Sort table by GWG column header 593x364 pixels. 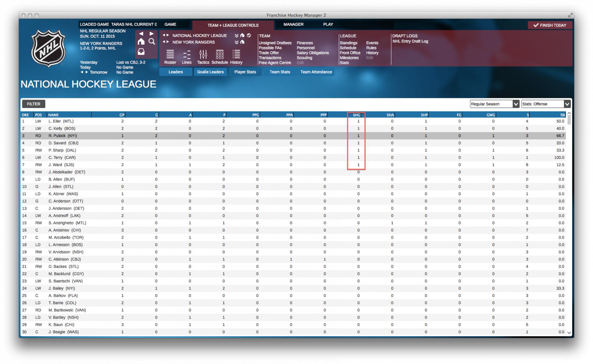click(480, 115)
